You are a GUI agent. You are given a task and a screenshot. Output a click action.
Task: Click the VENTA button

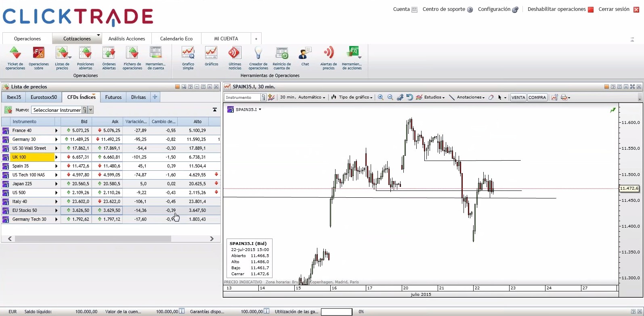[518, 97]
